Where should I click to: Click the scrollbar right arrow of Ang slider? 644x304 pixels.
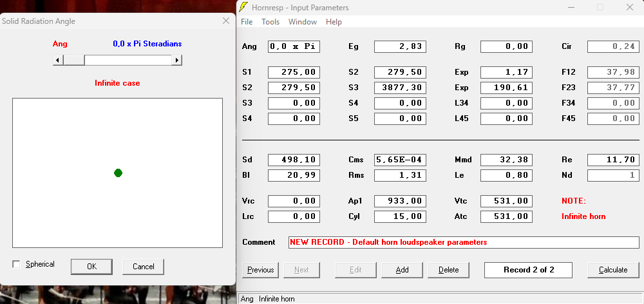pos(177,60)
